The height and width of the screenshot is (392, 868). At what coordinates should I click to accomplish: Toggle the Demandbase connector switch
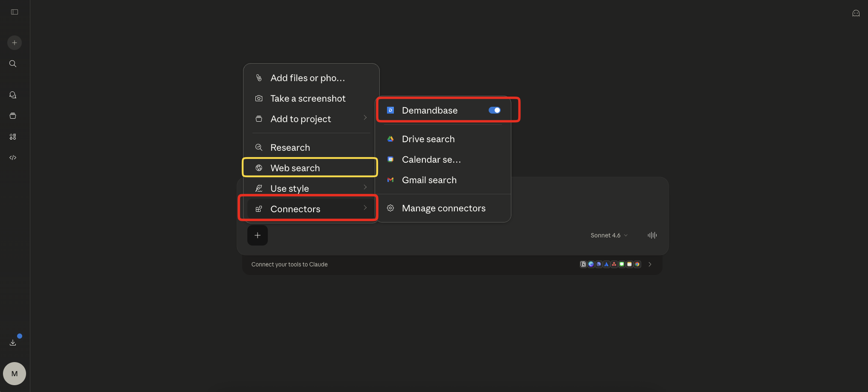(495, 110)
